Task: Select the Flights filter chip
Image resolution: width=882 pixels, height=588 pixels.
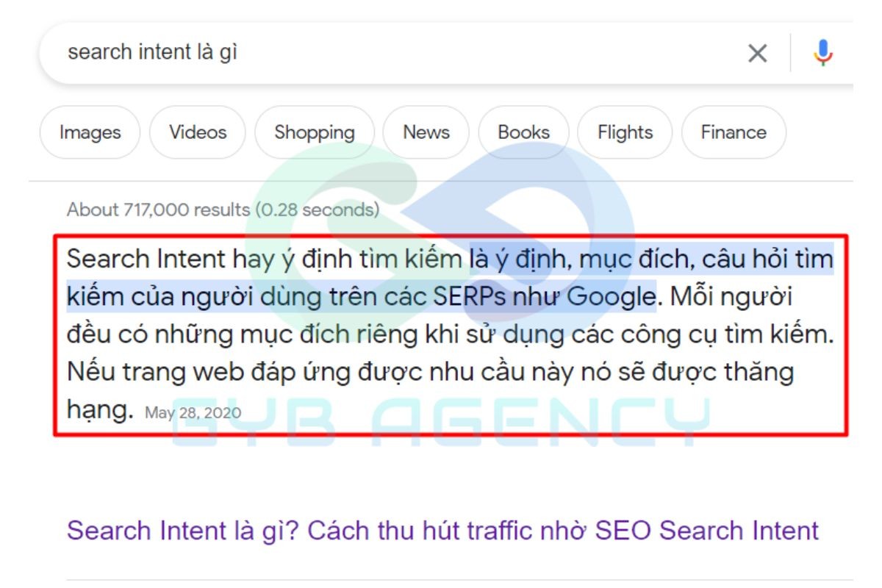Action: click(x=625, y=132)
